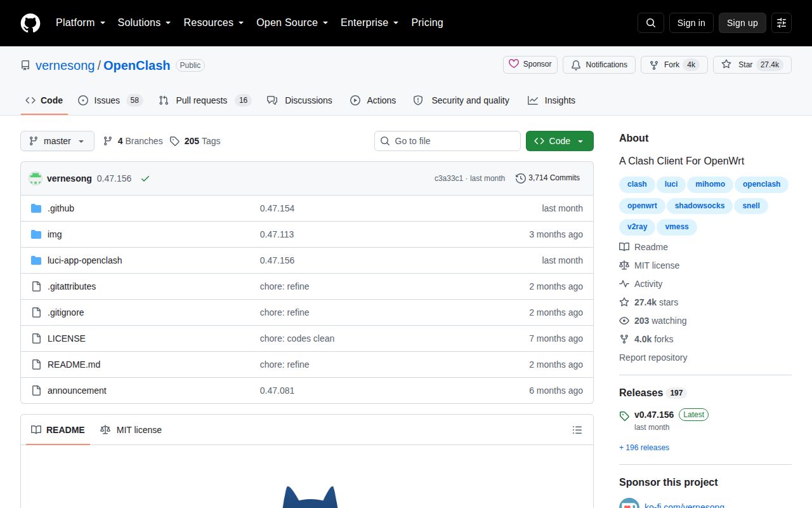
Task: Select the repository icon before vernesong
Action: click(25, 65)
